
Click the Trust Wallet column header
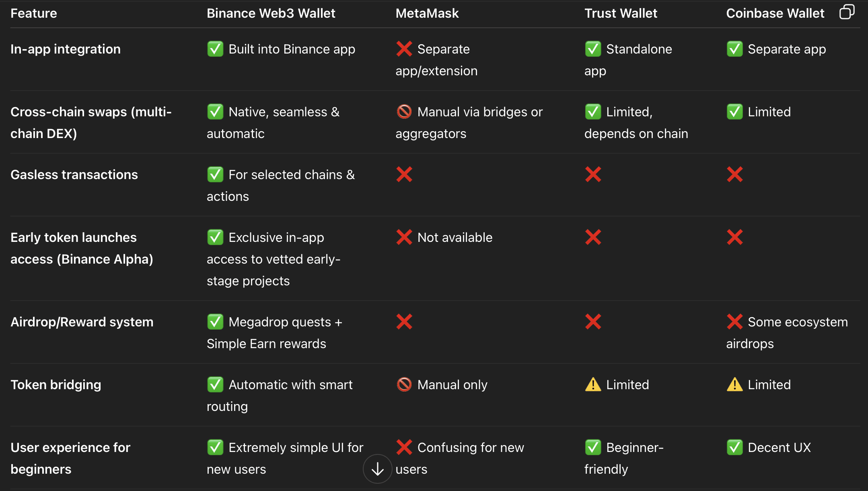tap(621, 13)
